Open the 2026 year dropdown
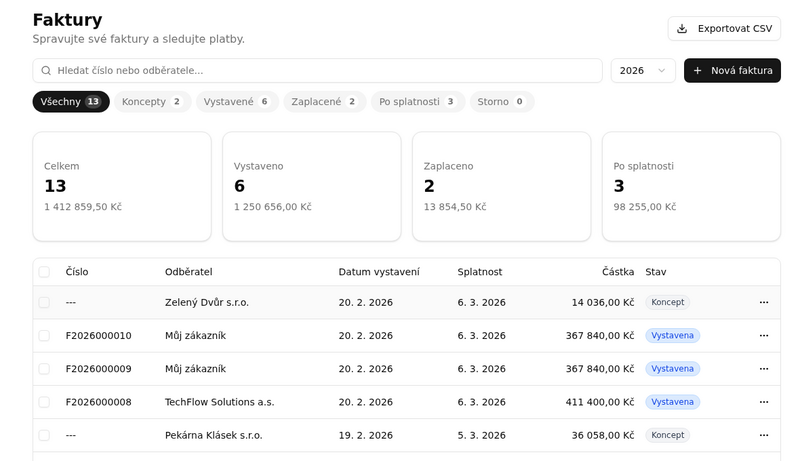The image size is (800, 461). (643, 70)
